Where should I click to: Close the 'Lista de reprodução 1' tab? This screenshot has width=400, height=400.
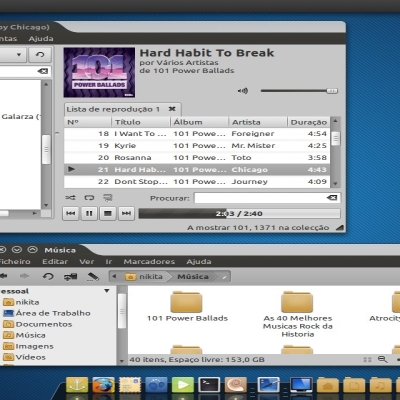pyautogui.click(x=172, y=109)
